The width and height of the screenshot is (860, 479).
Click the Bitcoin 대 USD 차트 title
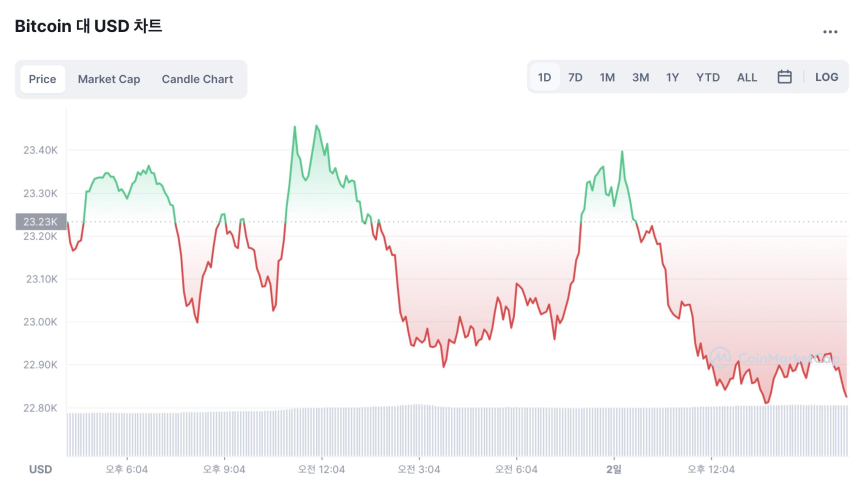click(88, 27)
